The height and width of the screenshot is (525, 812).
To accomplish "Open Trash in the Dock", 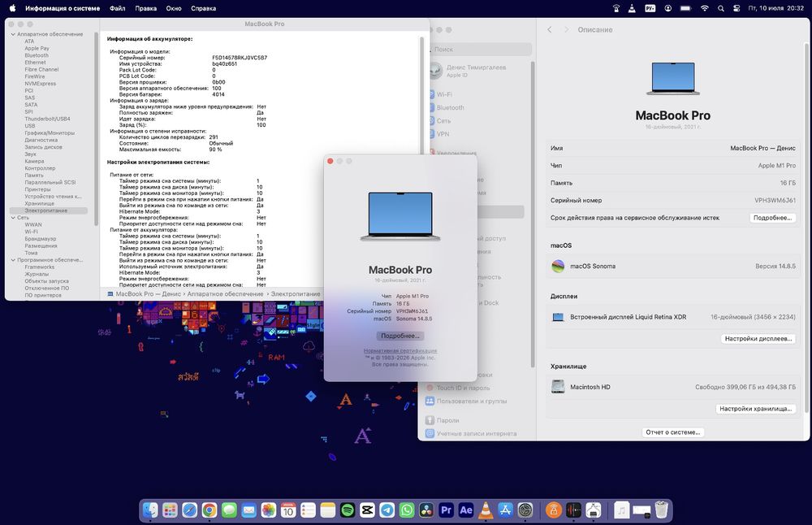I will coord(661,510).
